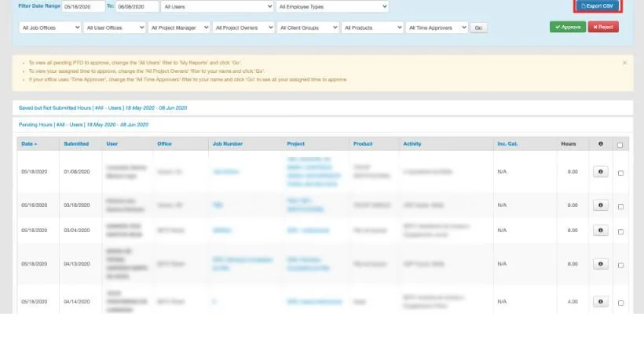Choose from All Project Manager dropdown
The width and height of the screenshot is (644, 349).
pyautogui.click(x=178, y=27)
